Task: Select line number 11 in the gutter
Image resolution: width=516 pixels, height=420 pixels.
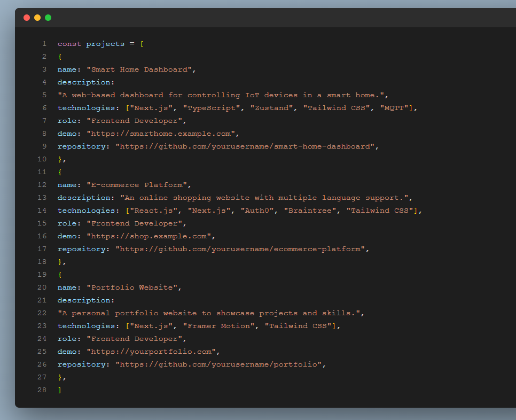Action: (x=42, y=172)
